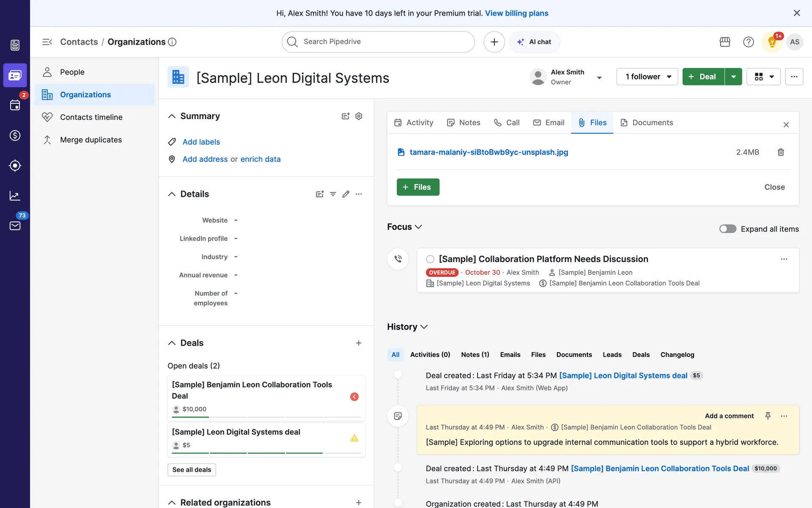The height and width of the screenshot is (508, 812).
Task: Open the Deals dollar icon in sidebar
Action: (x=15, y=135)
